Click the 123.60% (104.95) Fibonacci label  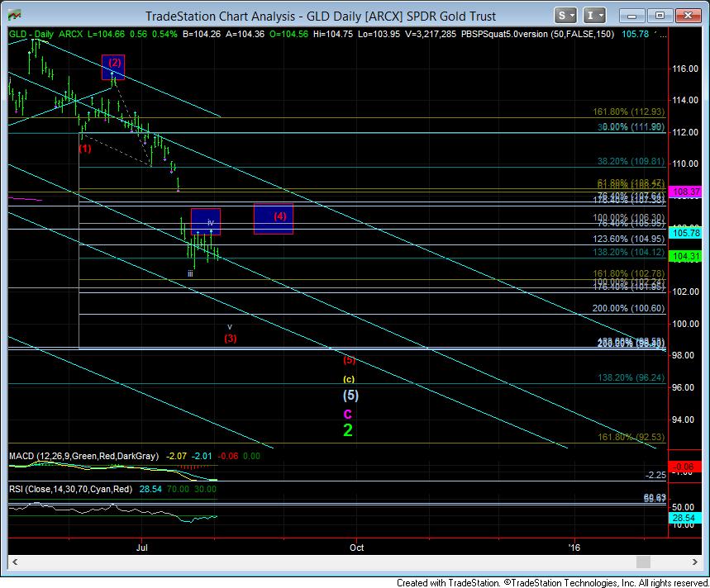tap(629, 239)
